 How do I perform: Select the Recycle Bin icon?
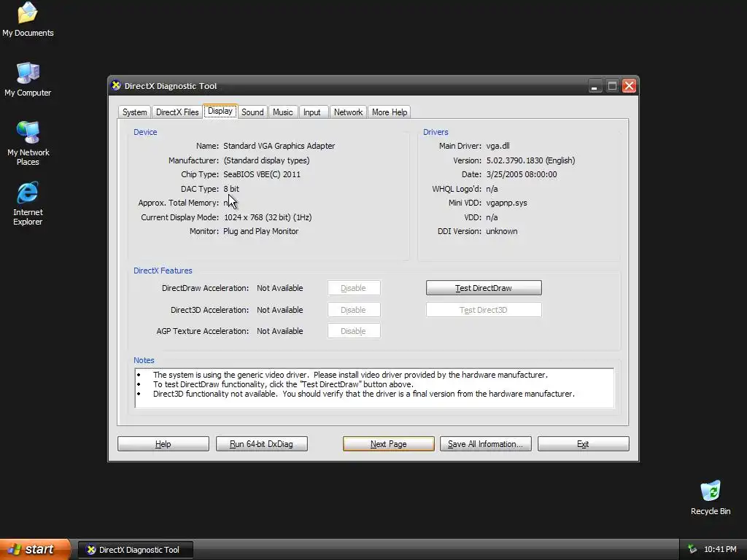point(711,497)
